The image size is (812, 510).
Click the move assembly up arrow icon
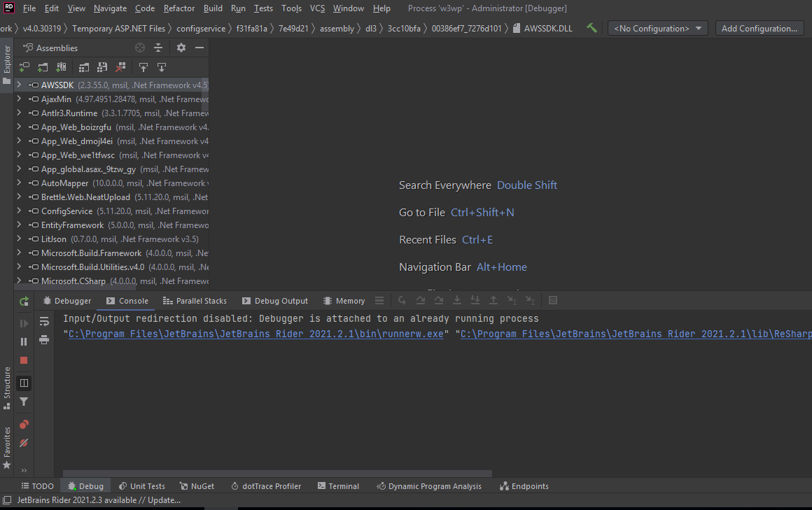coord(143,67)
